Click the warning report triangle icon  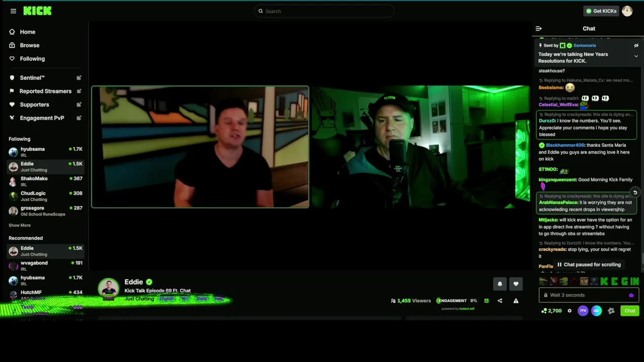pyautogui.click(x=516, y=301)
